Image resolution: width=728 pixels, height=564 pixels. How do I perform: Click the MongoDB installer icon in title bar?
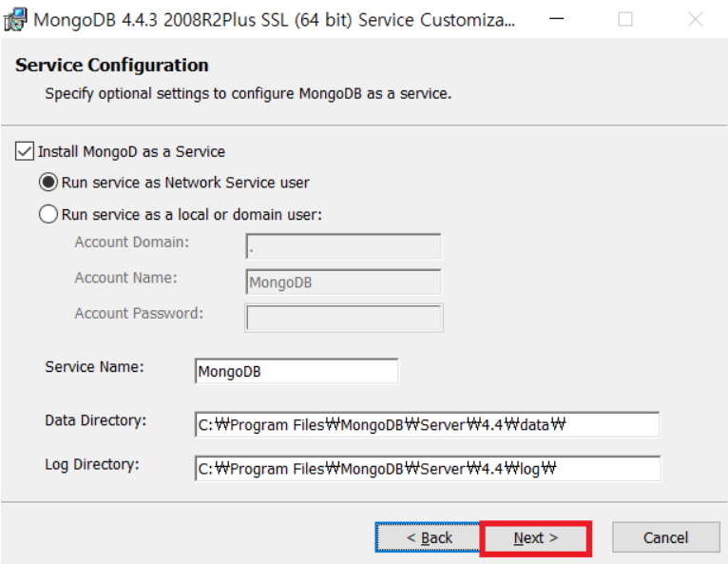tap(15, 20)
